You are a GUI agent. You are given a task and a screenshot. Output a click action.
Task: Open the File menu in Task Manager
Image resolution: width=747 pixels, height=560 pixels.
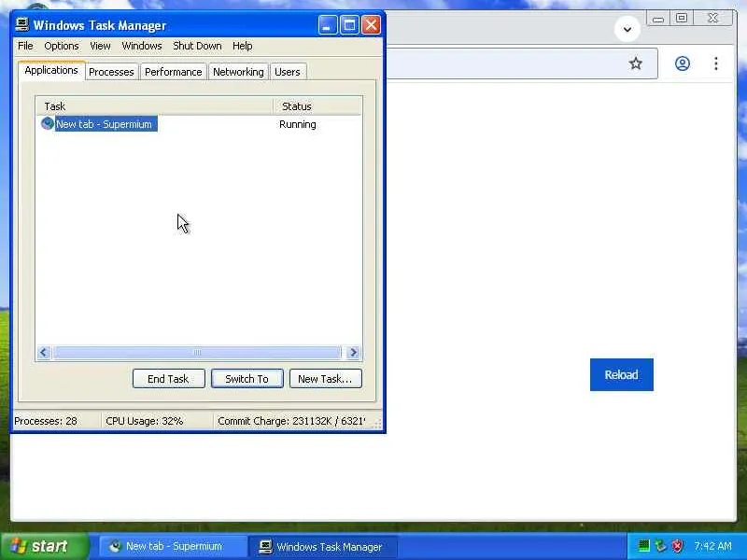pos(25,46)
